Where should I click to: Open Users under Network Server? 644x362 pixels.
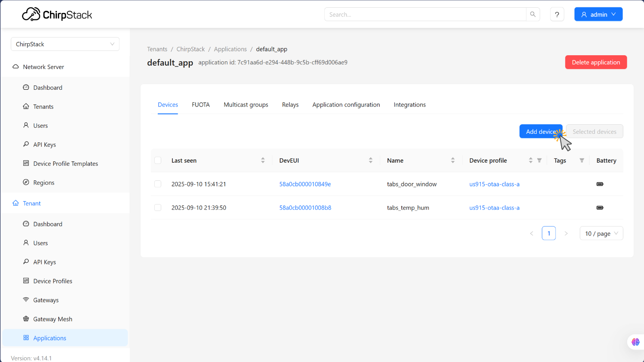click(41, 126)
